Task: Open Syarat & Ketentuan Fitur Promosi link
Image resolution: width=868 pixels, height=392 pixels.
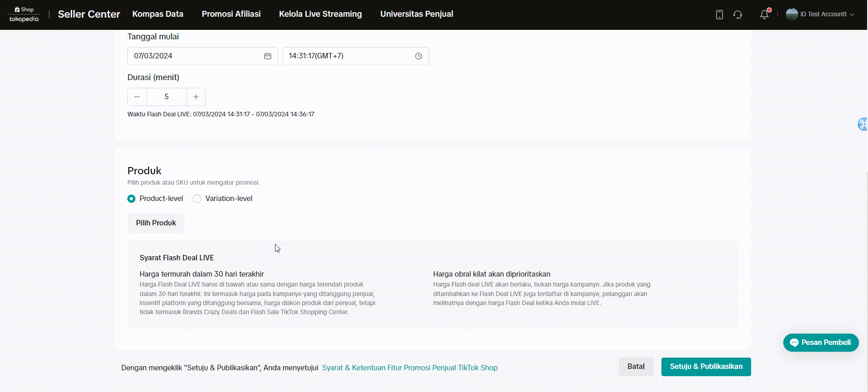Action: coord(410,368)
